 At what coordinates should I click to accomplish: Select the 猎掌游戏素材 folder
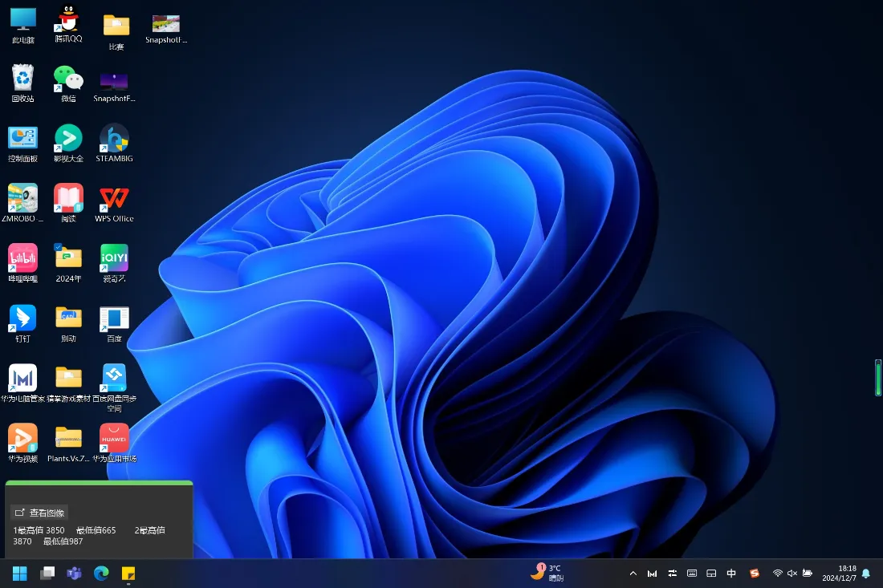point(69,385)
